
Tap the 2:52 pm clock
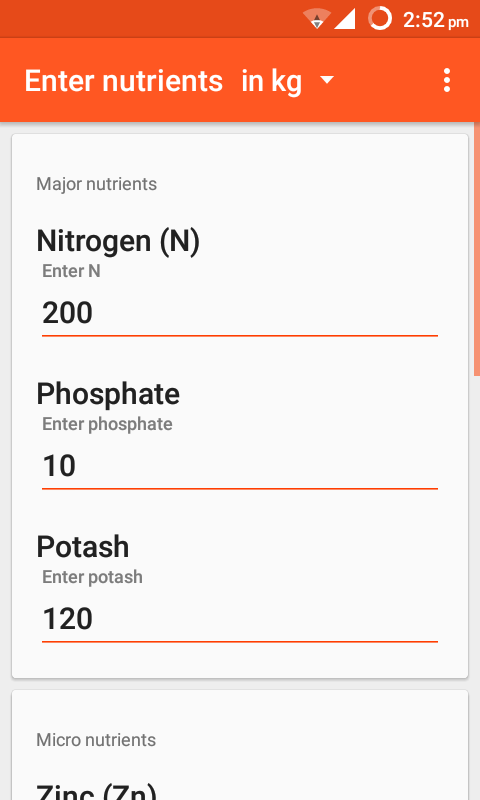click(435, 20)
